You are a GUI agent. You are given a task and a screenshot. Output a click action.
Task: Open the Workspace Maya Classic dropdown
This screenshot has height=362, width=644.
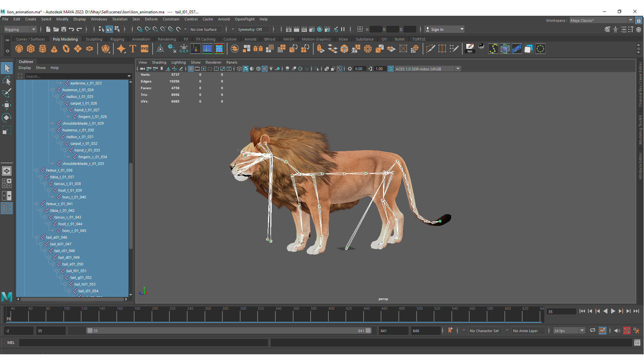[x=601, y=20]
